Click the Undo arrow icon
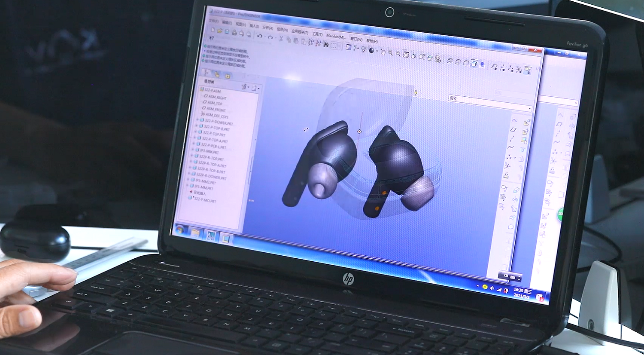The width and height of the screenshot is (644, 355). click(260, 36)
